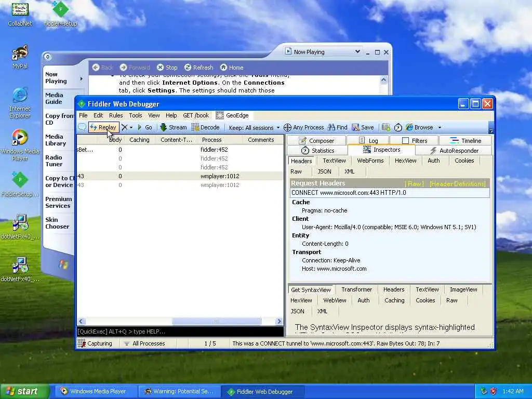Screen dimensions: 532x399
Task: Click the Find binoculars button
Action: tap(338, 128)
